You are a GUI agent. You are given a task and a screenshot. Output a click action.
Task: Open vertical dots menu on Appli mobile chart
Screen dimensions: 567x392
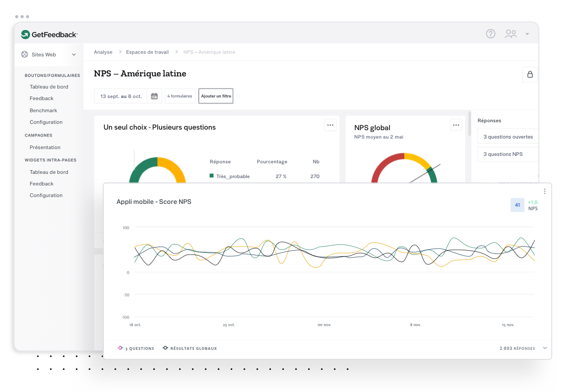tap(545, 191)
